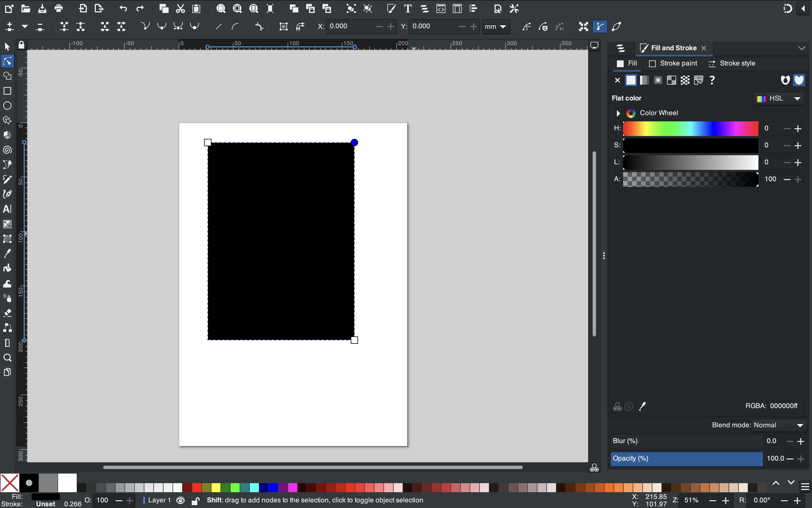Toggle the guides lock at ruler corner
This screenshot has width=812, height=508.
pyautogui.click(x=21, y=45)
